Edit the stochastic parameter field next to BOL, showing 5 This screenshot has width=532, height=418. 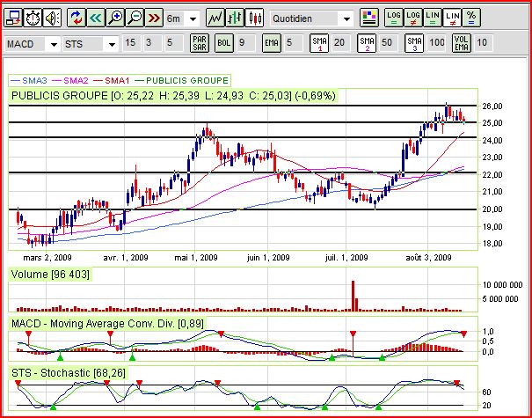pos(173,43)
